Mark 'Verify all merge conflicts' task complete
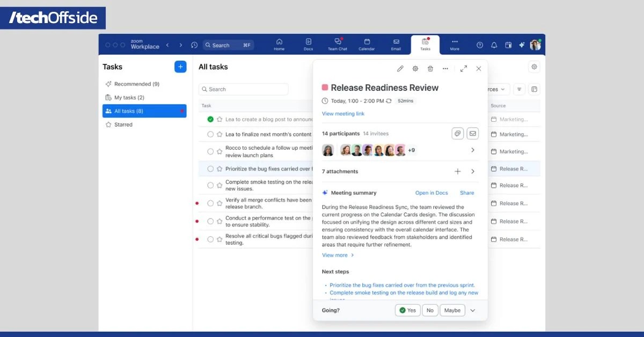The width and height of the screenshot is (644, 337). coord(210,203)
